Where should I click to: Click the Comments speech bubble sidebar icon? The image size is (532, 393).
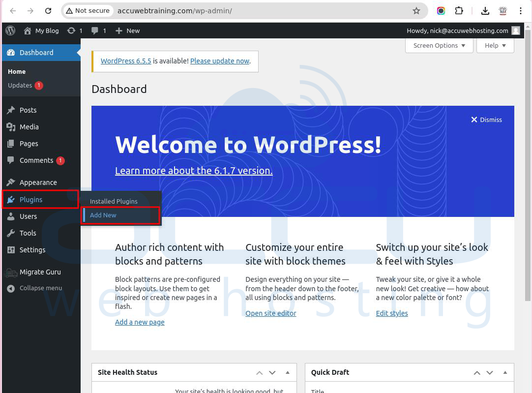click(11, 160)
